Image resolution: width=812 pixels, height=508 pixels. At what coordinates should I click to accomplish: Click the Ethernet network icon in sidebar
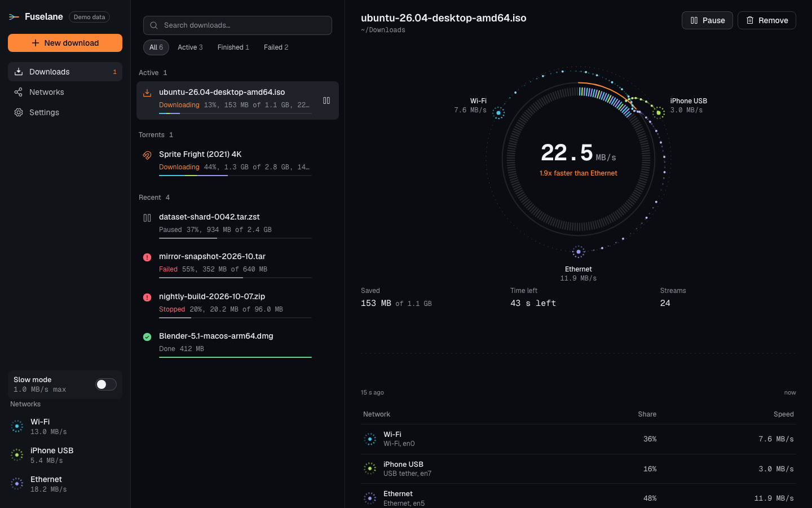coord(17,484)
